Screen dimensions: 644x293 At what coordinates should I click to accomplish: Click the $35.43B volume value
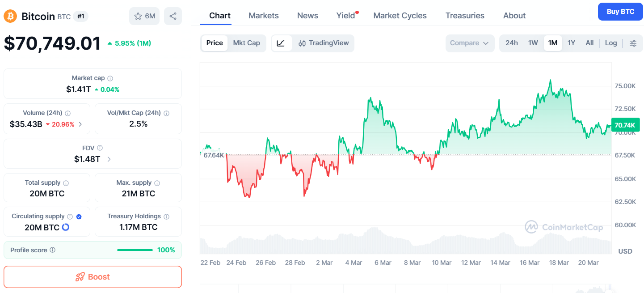(x=26, y=124)
